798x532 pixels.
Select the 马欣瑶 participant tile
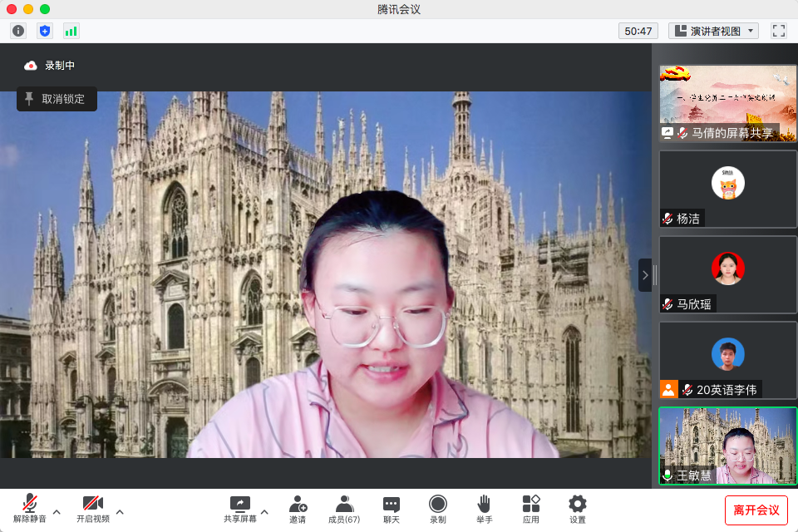[728, 274]
